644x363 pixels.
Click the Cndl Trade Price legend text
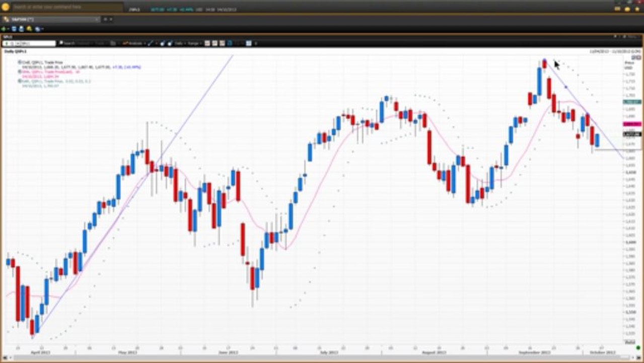[x=42, y=62]
